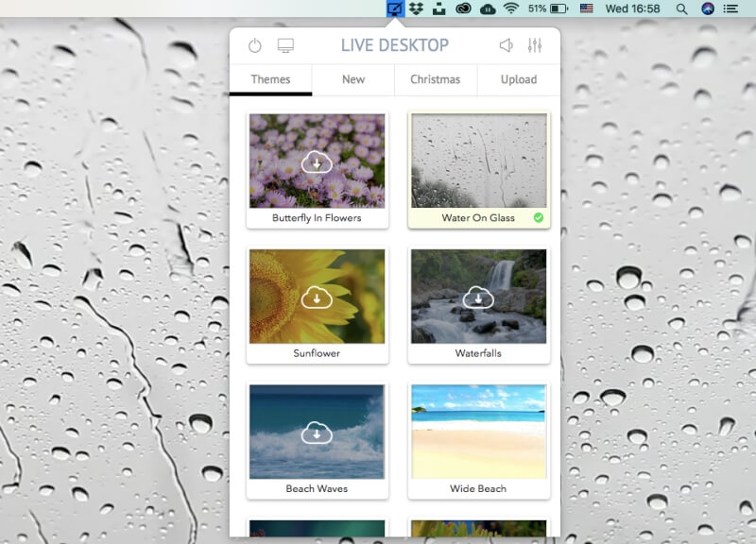The image size is (756, 544).
Task: Open the Notification Center list icon
Action: point(730,8)
